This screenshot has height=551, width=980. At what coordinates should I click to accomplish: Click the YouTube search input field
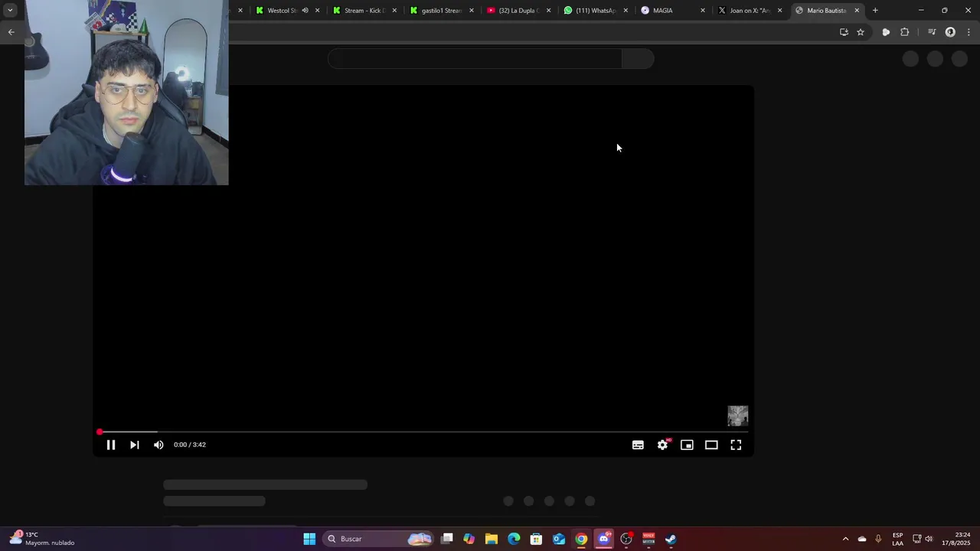pos(475,59)
